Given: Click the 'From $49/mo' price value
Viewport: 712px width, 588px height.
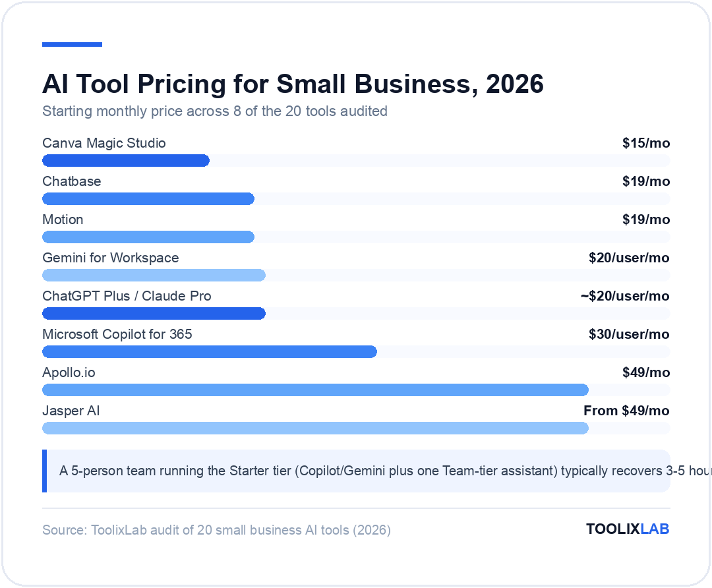Looking at the screenshot, I should (x=627, y=411).
